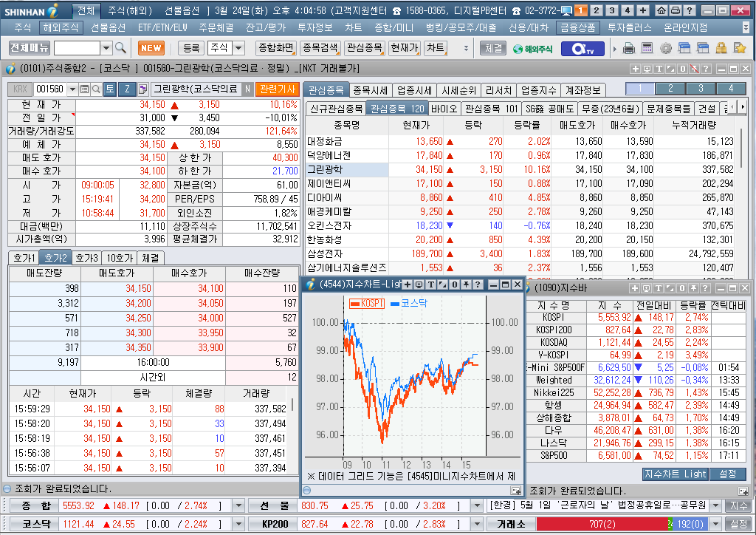Open dropdown next to the news headline ticker
Screen dimensions: 756x535
pyautogui.click(x=716, y=505)
